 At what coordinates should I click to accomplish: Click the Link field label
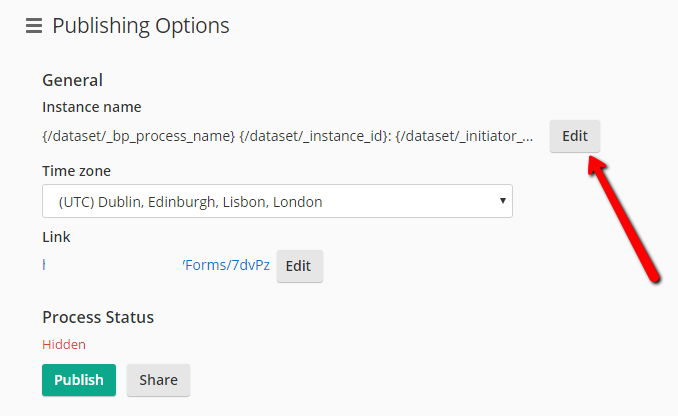pos(56,237)
